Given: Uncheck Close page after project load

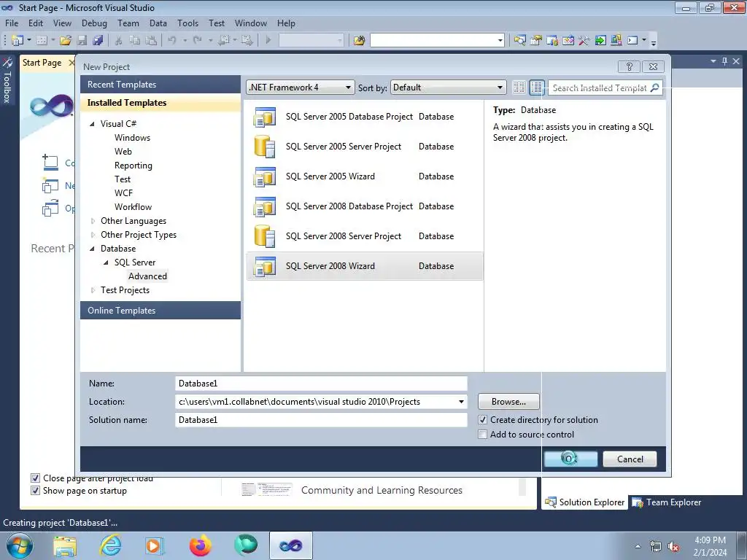Looking at the screenshot, I should coord(35,478).
